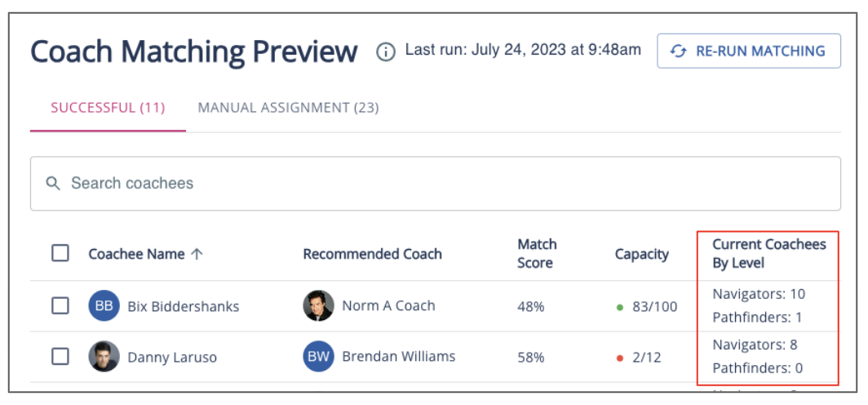Click the sort arrow next to Coachee Name
The height and width of the screenshot is (405, 868).
click(197, 254)
